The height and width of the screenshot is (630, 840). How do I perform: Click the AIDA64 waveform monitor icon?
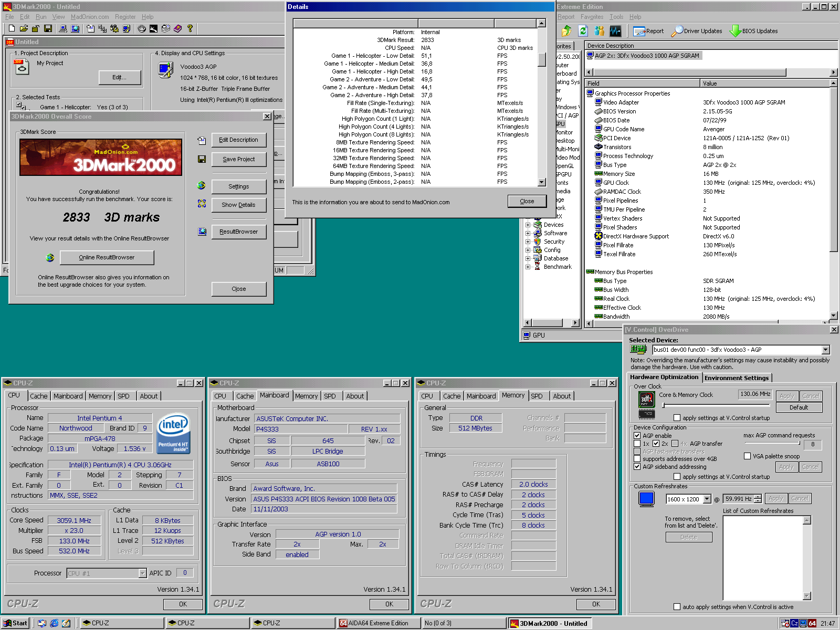(x=615, y=30)
